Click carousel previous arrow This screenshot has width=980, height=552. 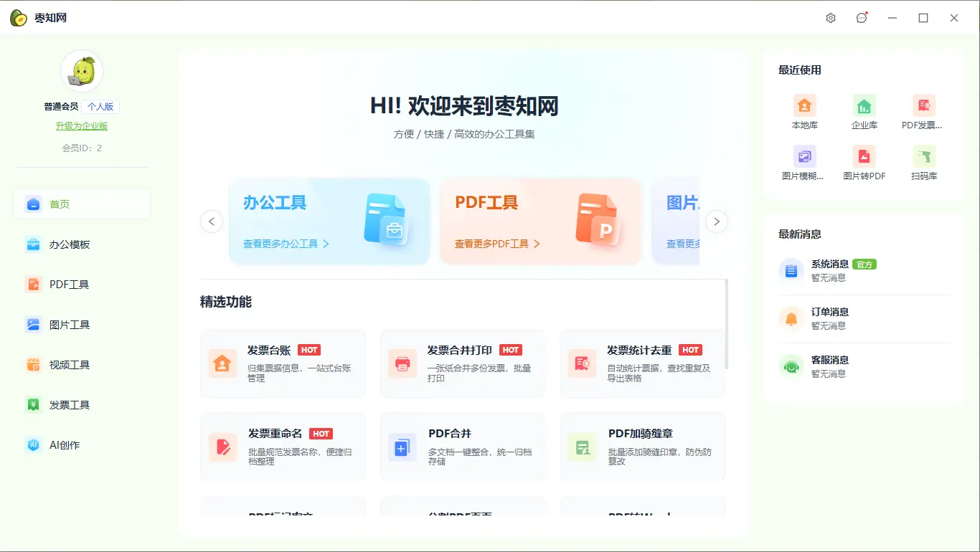[211, 222]
